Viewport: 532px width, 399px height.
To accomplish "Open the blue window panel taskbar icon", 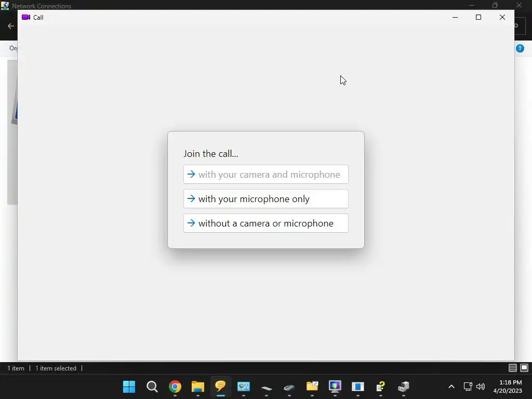I will pyautogui.click(x=357, y=387).
